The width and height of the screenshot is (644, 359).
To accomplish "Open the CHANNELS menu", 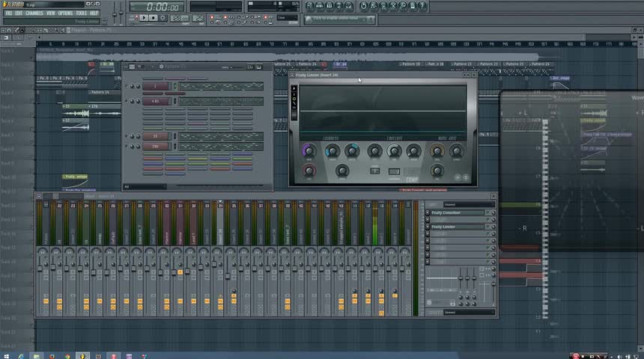I will (34, 13).
